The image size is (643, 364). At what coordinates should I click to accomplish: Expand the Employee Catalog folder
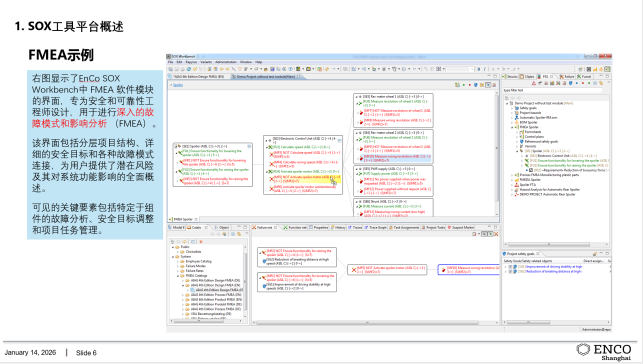click(x=178, y=262)
